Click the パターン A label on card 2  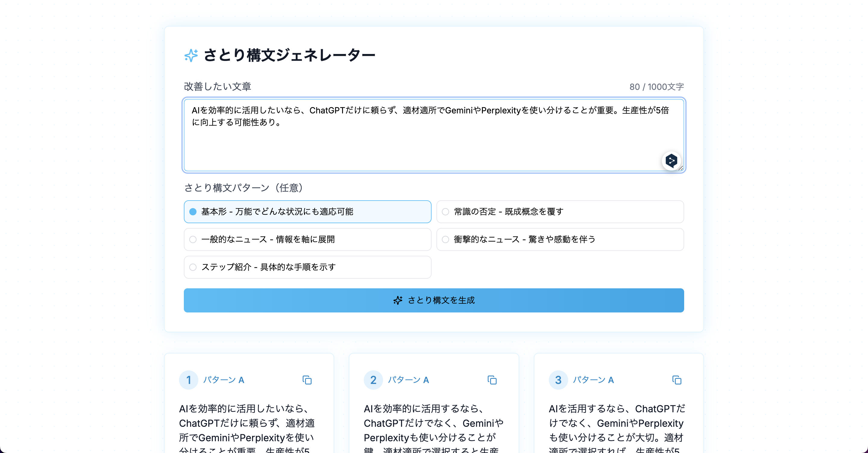pyautogui.click(x=408, y=380)
